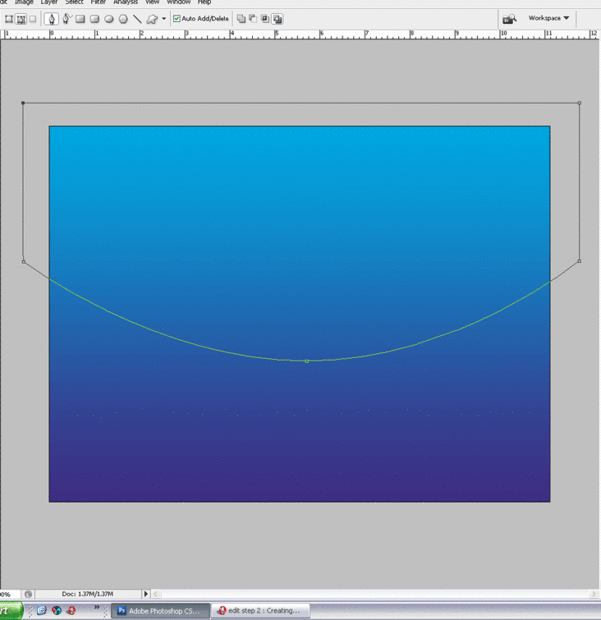Click the left-side lower path anchor point
The width and height of the screenshot is (601, 620).
tap(23, 262)
